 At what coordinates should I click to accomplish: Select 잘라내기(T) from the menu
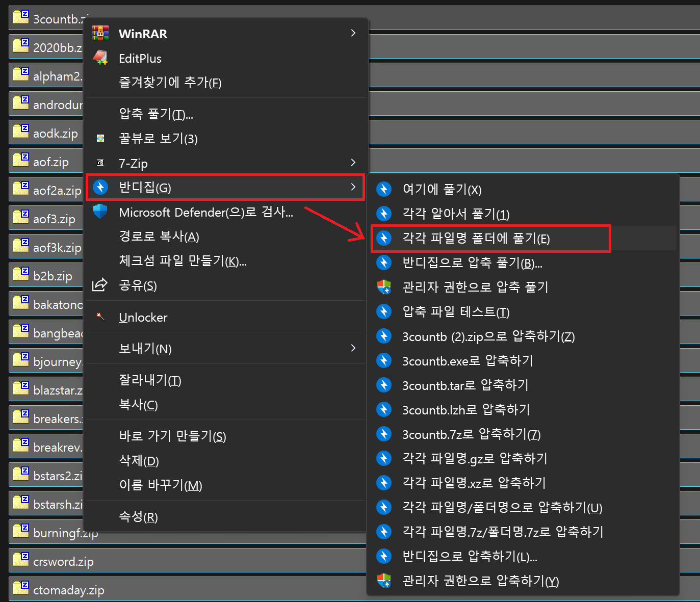(x=150, y=380)
